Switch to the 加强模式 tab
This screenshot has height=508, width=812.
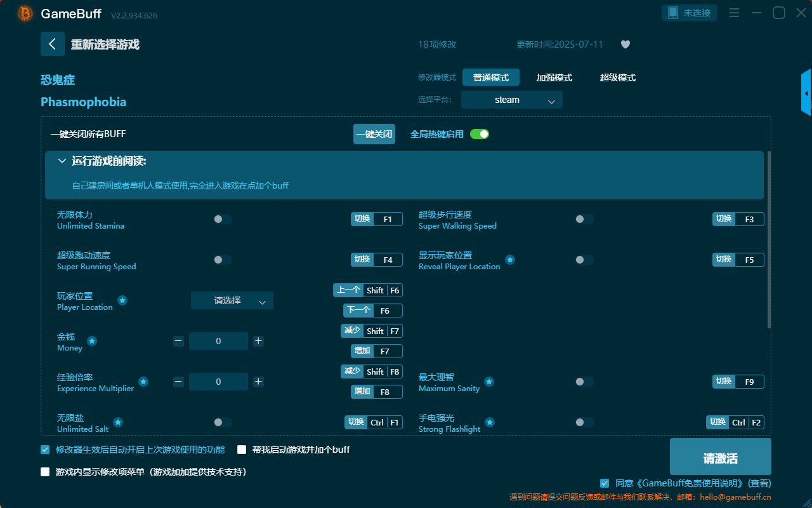(554, 77)
